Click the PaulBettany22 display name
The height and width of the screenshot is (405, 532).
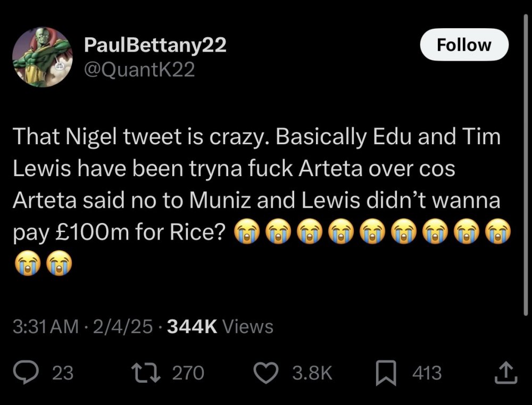tap(155, 46)
